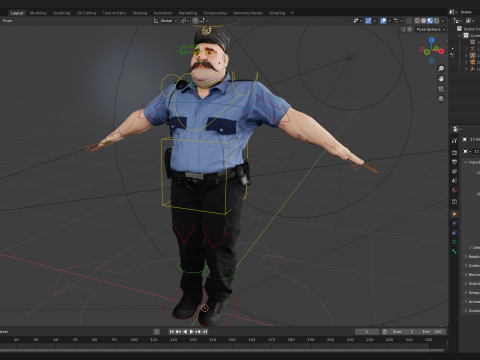Click the timeline End frame field

point(432,331)
